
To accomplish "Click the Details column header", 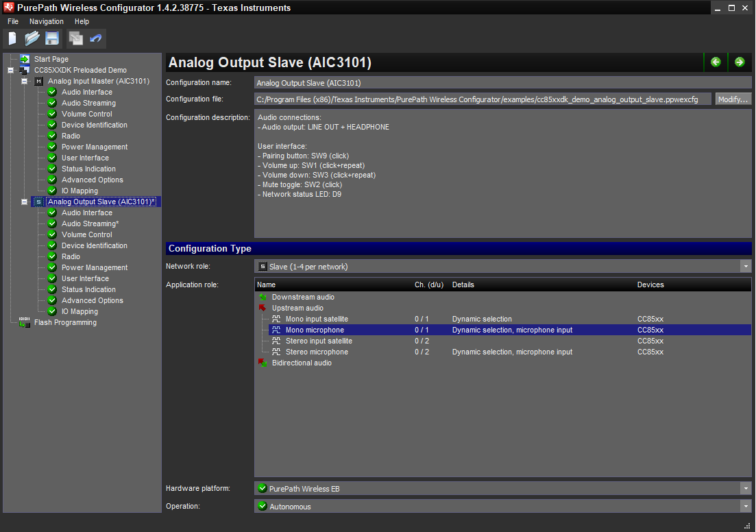I will pyautogui.click(x=463, y=285).
